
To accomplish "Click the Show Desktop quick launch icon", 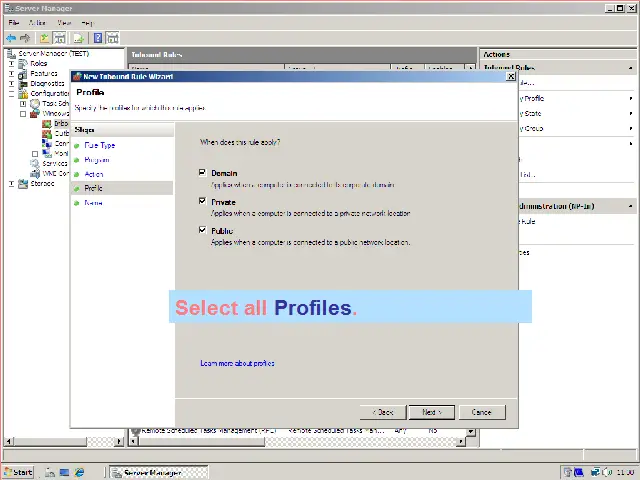I will click(64, 472).
